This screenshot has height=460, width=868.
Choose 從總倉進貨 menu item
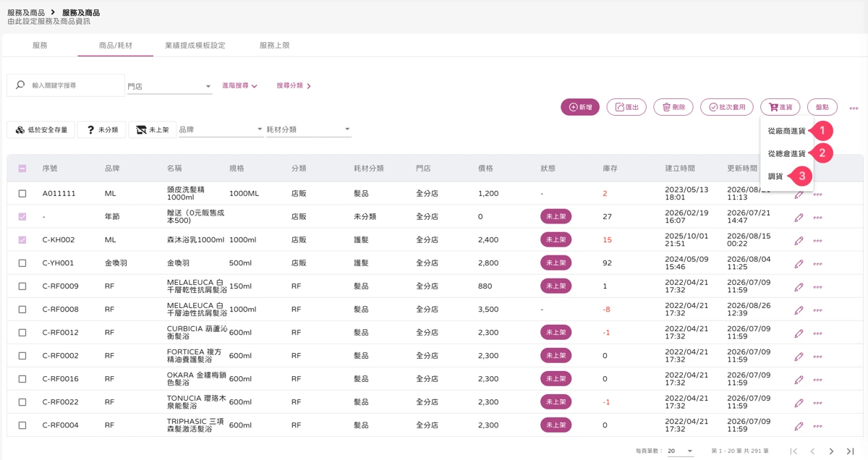[787, 153]
